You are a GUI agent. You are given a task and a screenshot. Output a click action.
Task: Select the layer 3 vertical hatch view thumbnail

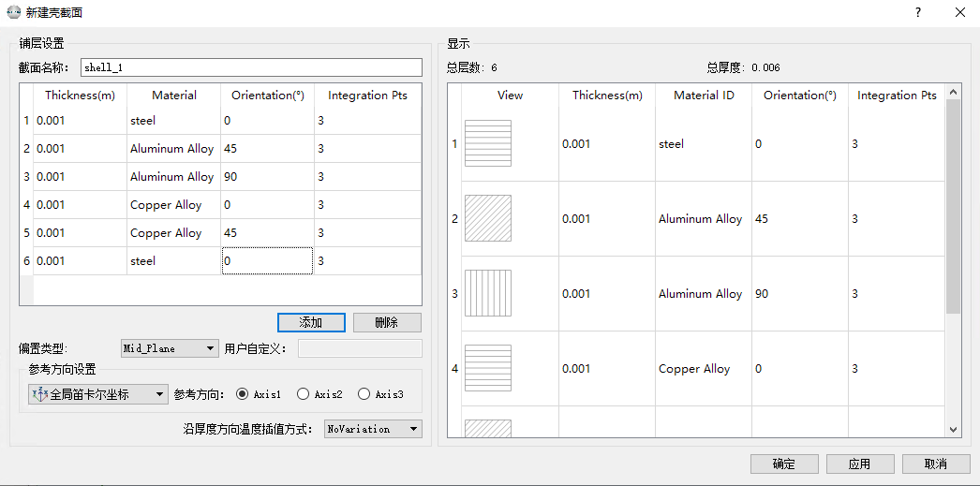[487, 293]
